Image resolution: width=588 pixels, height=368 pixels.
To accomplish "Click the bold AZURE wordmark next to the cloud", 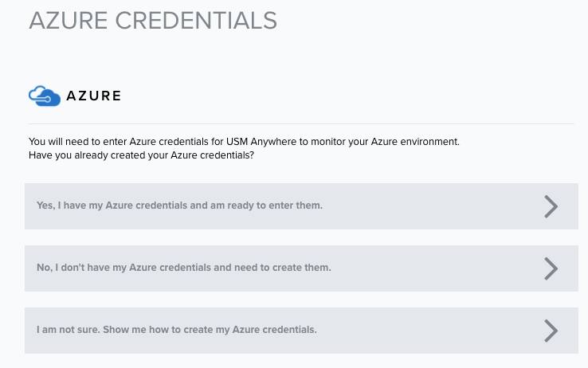I will 94,96.
